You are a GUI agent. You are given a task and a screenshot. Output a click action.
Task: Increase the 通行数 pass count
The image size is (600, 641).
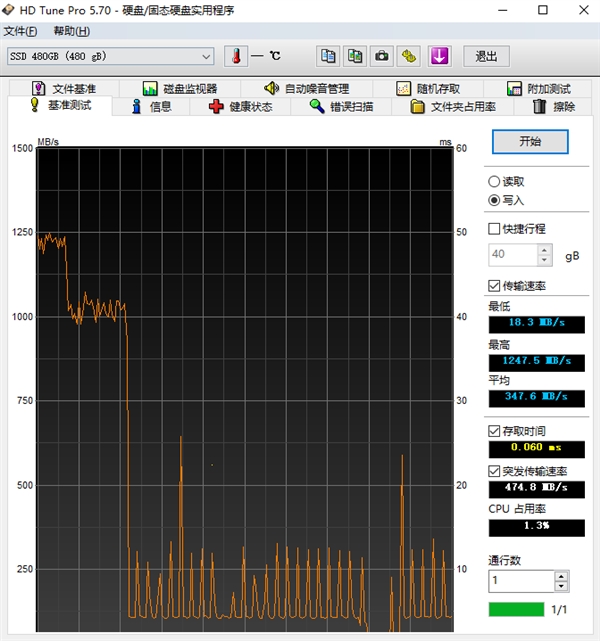point(561,576)
